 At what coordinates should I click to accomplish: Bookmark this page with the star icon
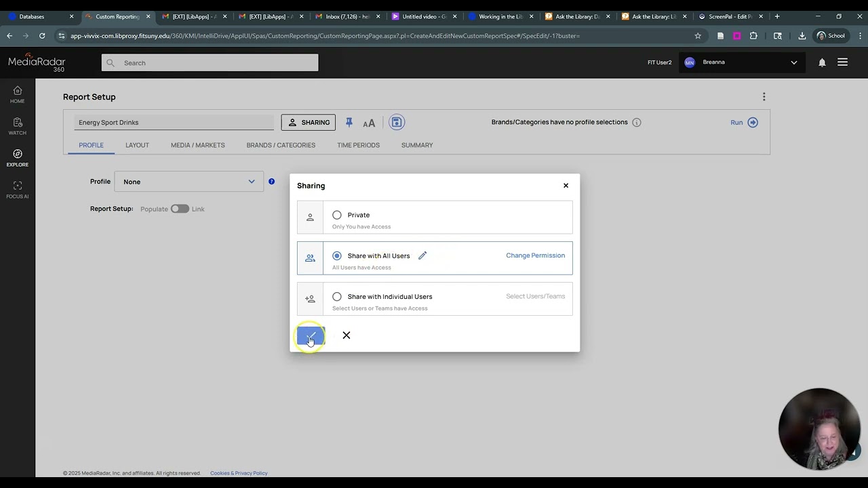click(x=698, y=36)
